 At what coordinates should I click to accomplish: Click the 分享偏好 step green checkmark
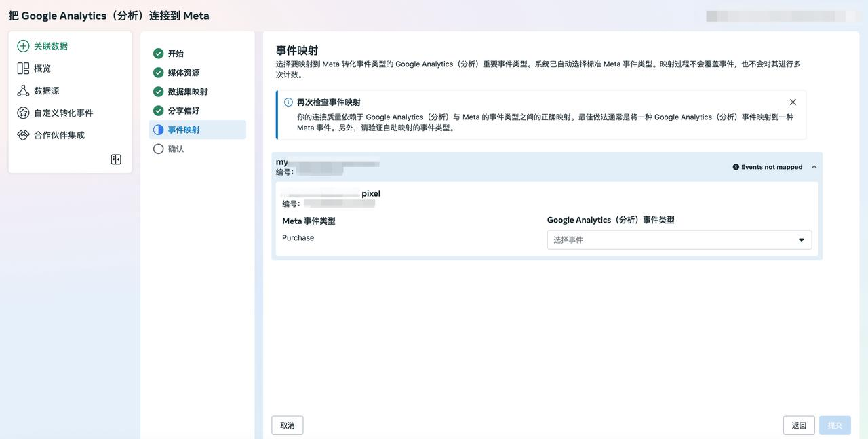coord(158,111)
